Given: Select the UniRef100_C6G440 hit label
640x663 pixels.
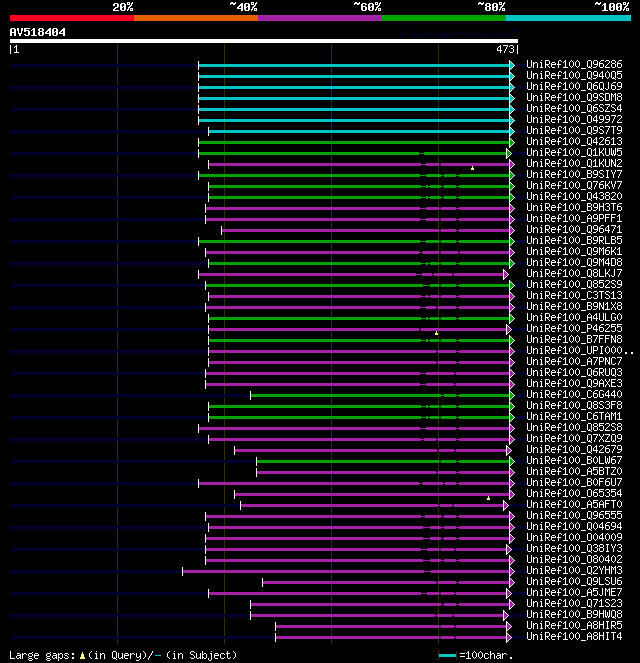Looking at the screenshot, I should (x=574, y=394).
